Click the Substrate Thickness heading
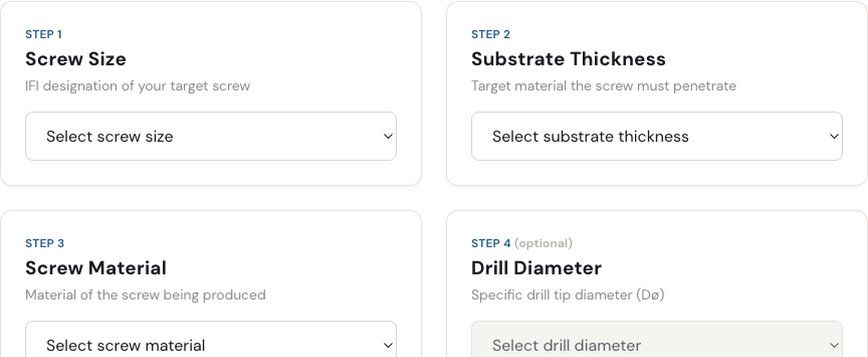Image resolution: width=868 pixels, height=357 pixels. pyautogui.click(x=568, y=59)
